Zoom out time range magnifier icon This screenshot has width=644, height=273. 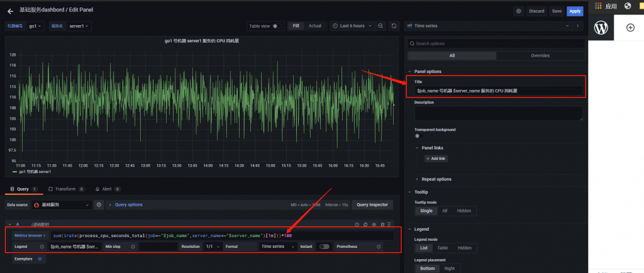pos(380,26)
